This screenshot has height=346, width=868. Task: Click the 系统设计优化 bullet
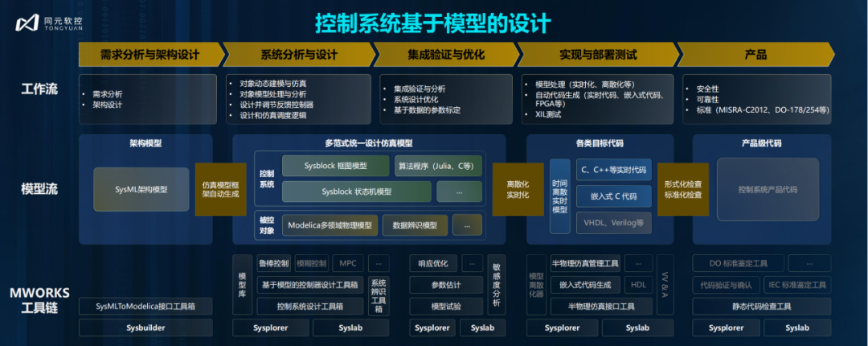(416, 99)
